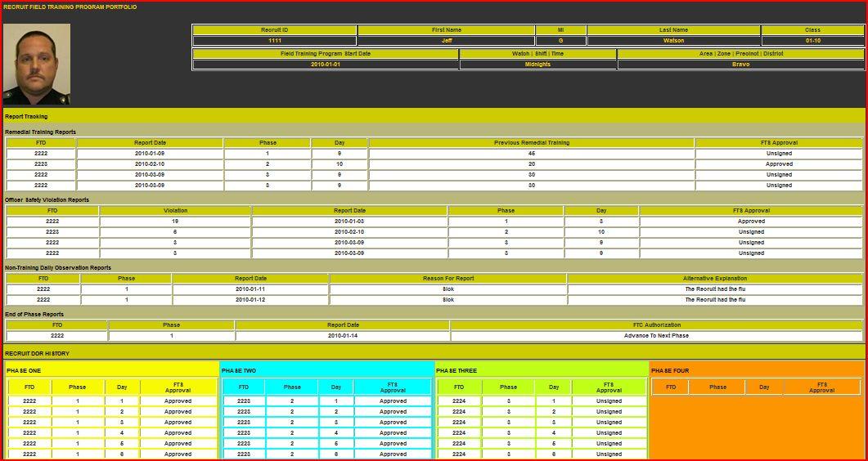Select Phase Three day 1 Unsigned status
The image size is (868, 461).
[x=609, y=401]
